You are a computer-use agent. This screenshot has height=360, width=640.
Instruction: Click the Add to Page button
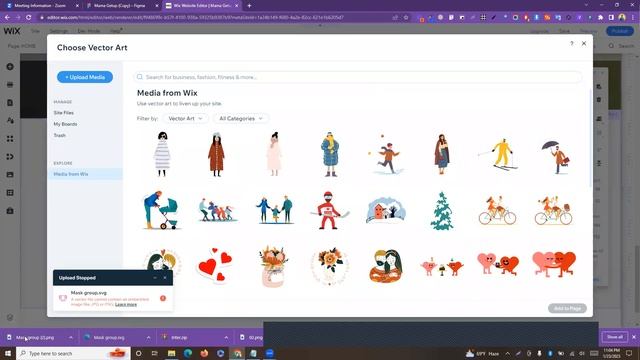567,308
